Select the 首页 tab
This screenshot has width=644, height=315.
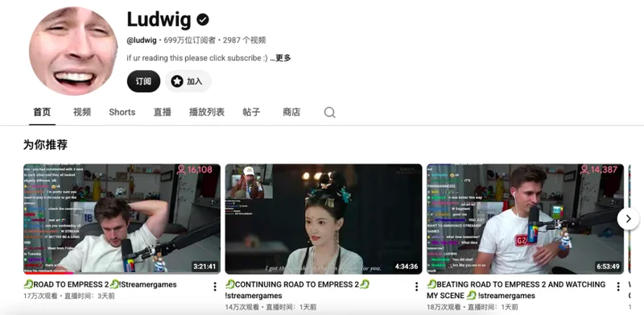pyautogui.click(x=42, y=112)
